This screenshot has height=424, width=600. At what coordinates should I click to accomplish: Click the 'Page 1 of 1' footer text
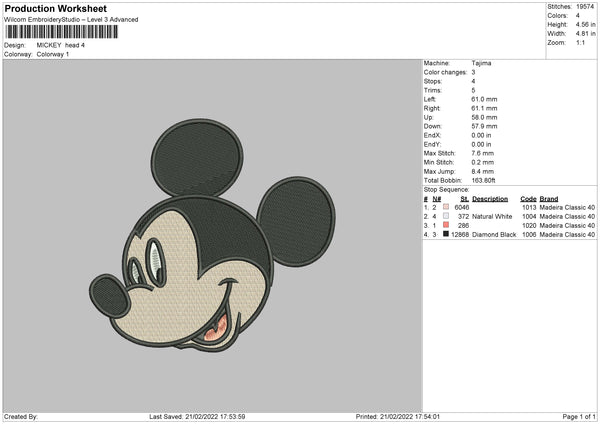coord(579,416)
